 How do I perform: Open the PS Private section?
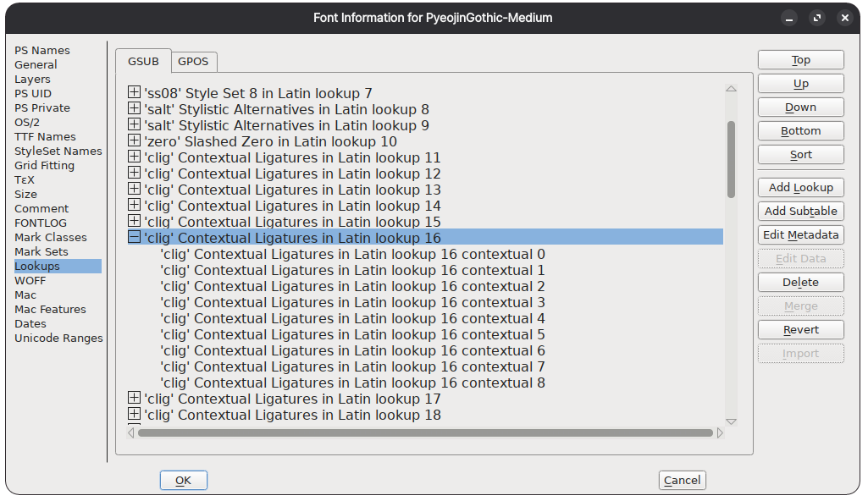[42, 107]
